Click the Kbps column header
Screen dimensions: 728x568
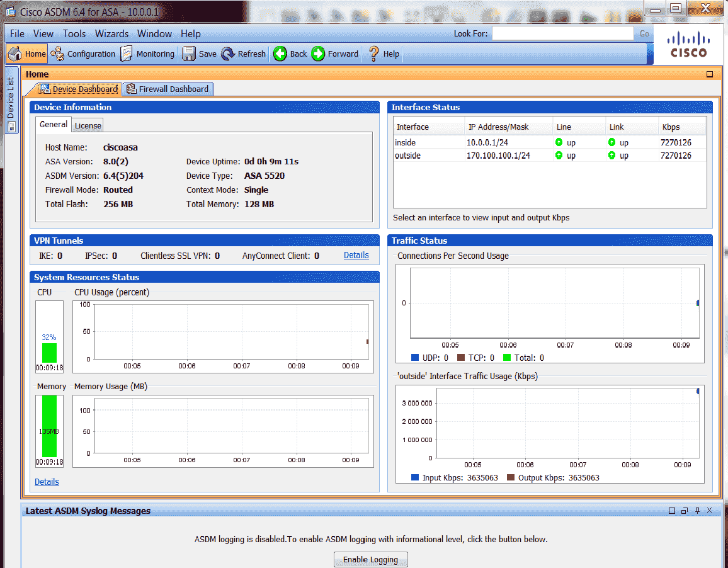pyautogui.click(x=683, y=127)
